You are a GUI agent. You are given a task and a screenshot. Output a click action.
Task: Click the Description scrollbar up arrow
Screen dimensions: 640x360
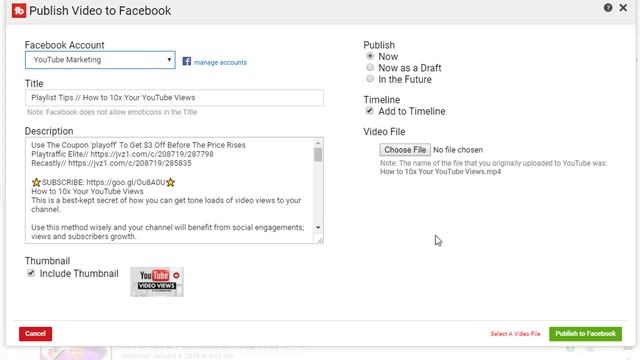tap(318, 143)
